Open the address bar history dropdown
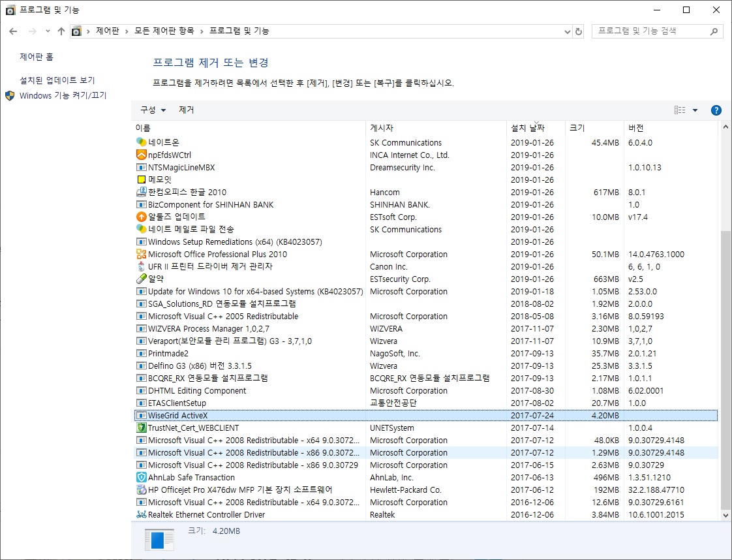The image size is (732, 560). pos(567,31)
